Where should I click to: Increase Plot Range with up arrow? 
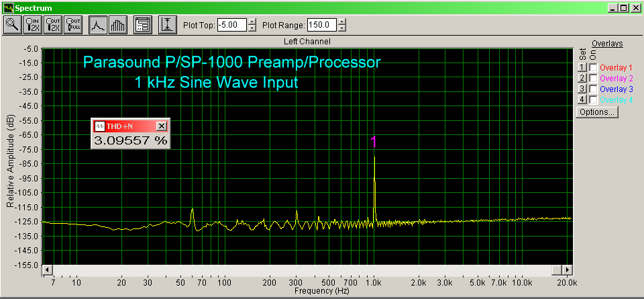pos(341,22)
